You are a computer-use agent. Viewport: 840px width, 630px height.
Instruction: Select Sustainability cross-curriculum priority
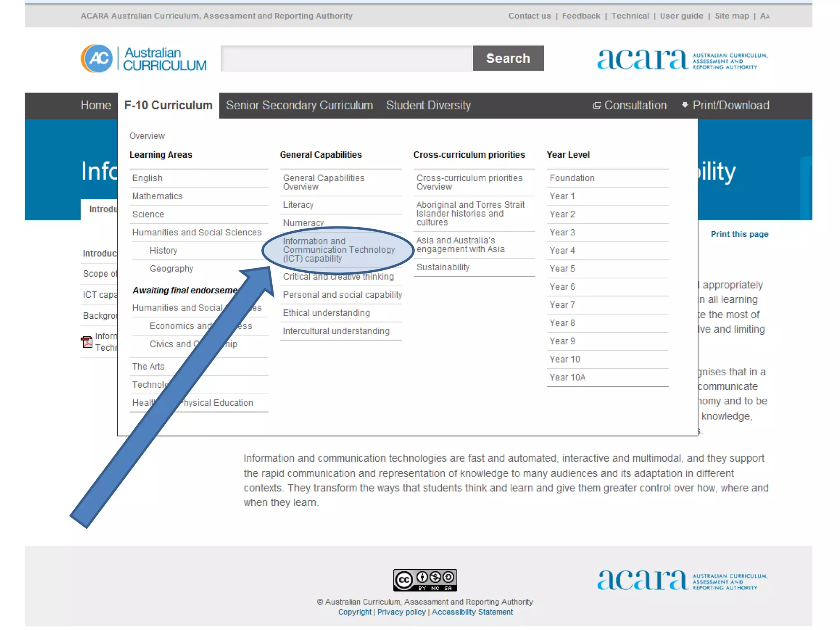coord(443,267)
